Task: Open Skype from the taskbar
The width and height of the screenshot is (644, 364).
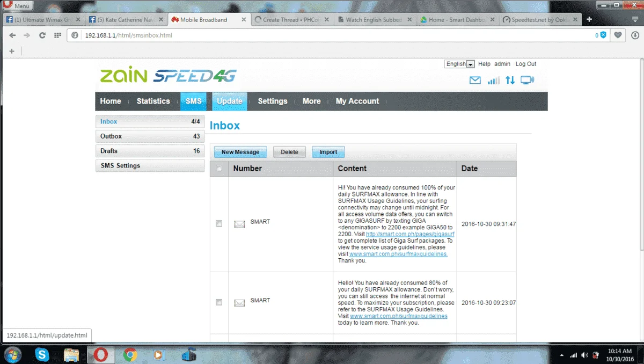Action: pyautogui.click(x=42, y=354)
